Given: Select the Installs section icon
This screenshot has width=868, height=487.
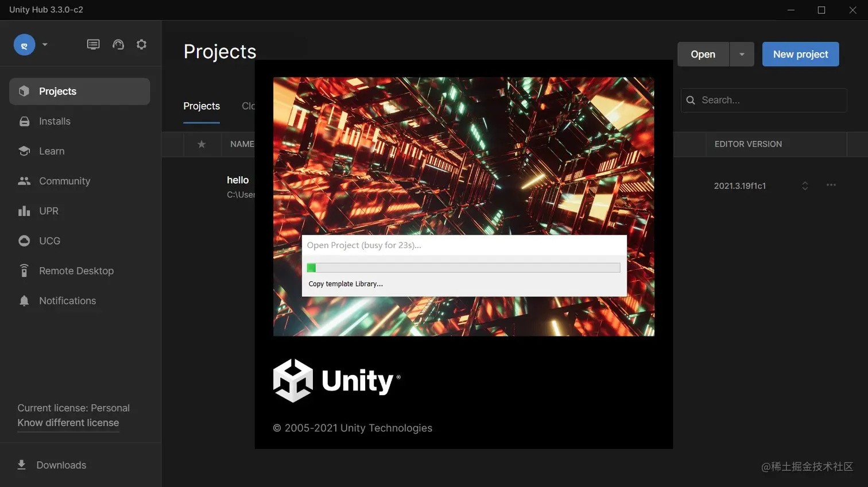Looking at the screenshot, I should click(24, 121).
